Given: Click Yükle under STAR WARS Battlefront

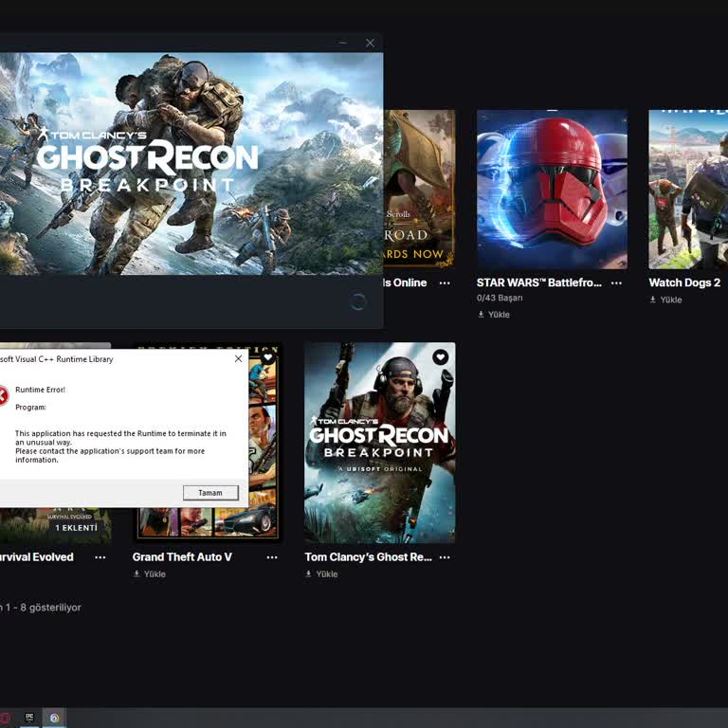Looking at the screenshot, I should 494,315.
